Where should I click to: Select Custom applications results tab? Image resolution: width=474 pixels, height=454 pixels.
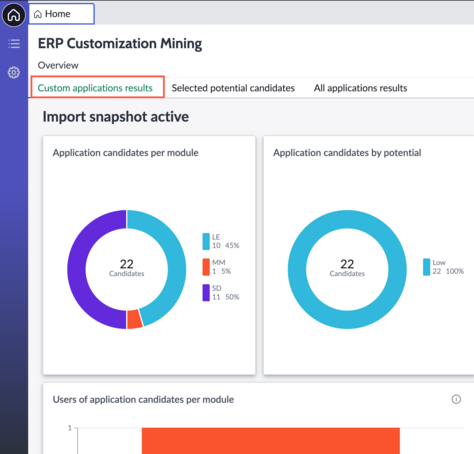(x=95, y=88)
